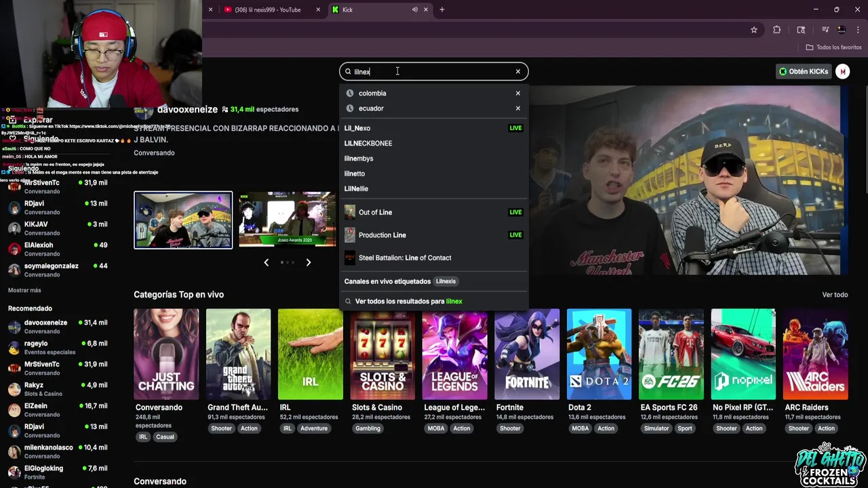
Task: Open League of Legends category card
Action: click(454, 354)
